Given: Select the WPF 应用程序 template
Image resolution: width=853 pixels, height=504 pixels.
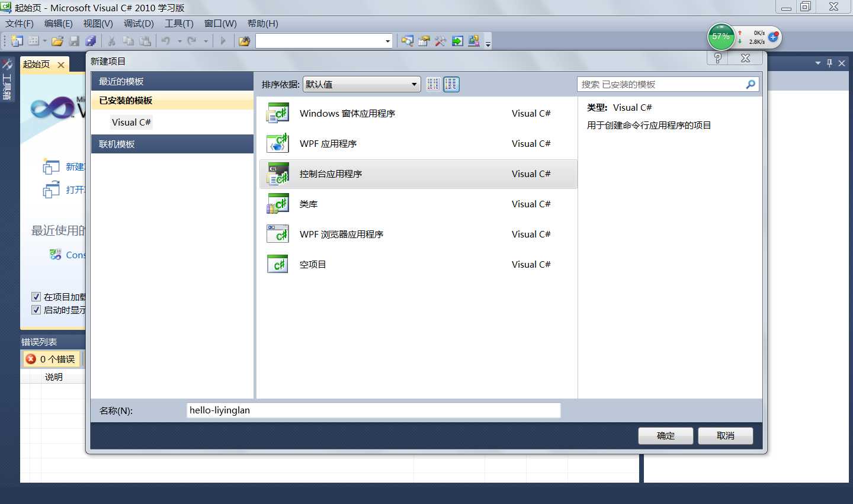Looking at the screenshot, I should [x=418, y=143].
